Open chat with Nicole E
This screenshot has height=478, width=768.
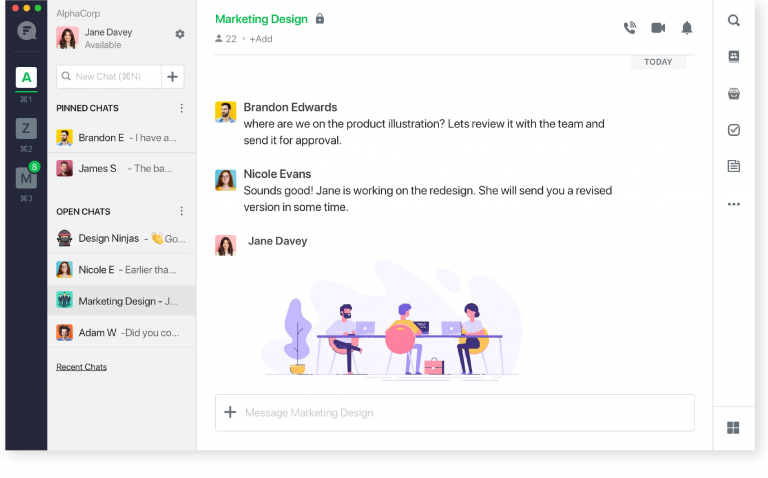click(121, 270)
